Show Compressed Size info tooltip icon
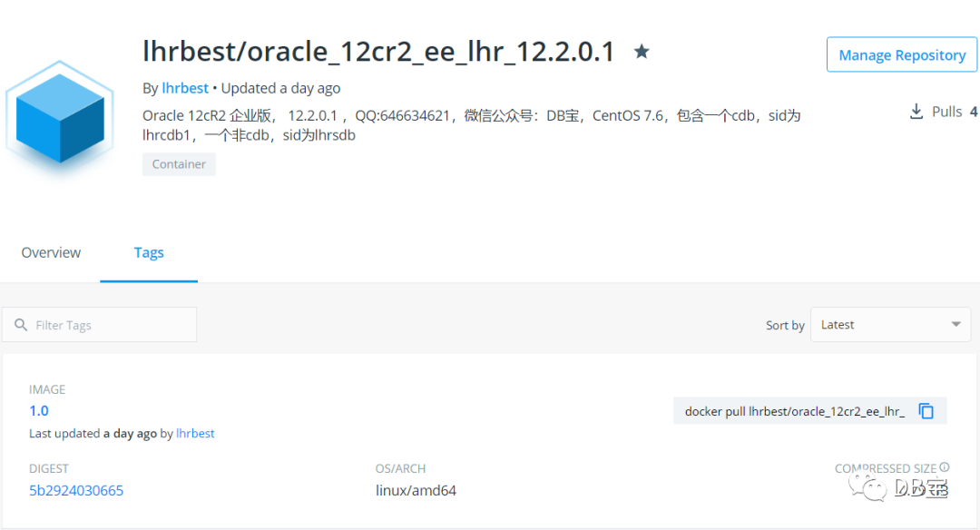This screenshot has height=530, width=980. click(945, 466)
